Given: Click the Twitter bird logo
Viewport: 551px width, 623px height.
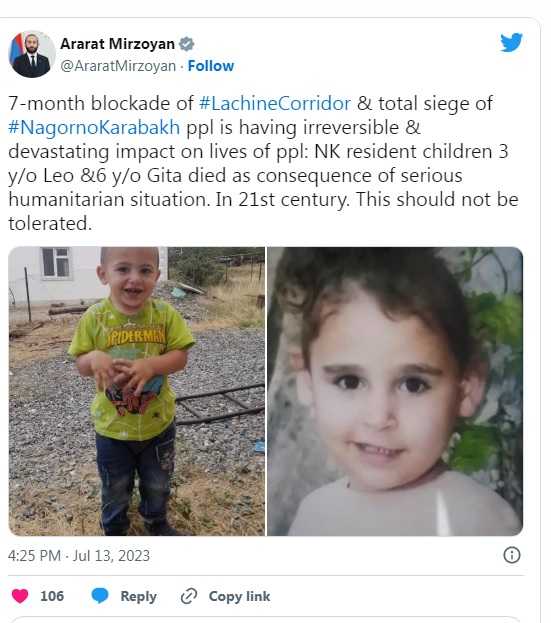Looking at the screenshot, I should click(x=511, y=42).
